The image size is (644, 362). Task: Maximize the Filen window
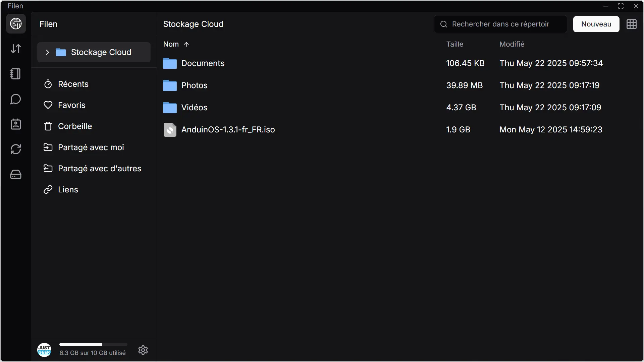pos(621,6)
